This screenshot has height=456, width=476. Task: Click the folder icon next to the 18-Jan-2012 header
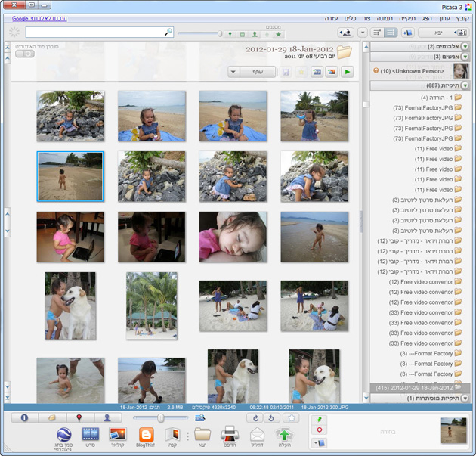345,52
